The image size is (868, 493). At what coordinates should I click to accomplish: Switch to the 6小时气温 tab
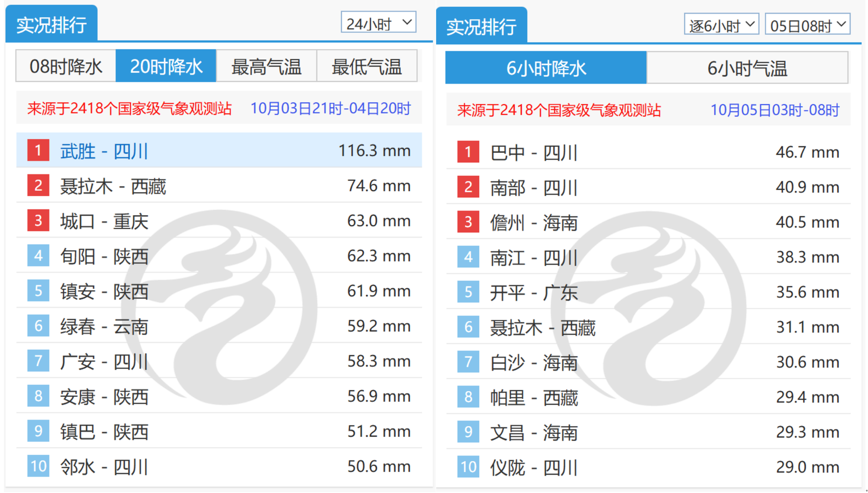[747, 68]
